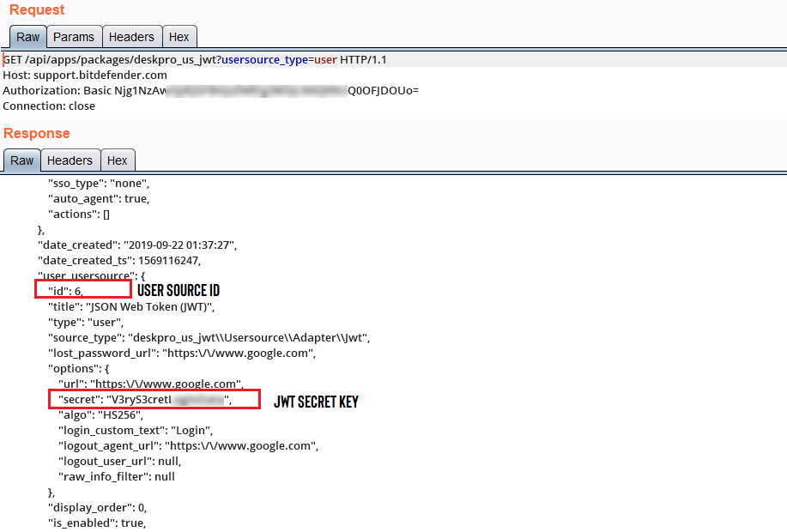The height and width of the screenshot is (532, 787).
Task: Select the "algo": "HS256" value
Action: (x=100, y=414)
